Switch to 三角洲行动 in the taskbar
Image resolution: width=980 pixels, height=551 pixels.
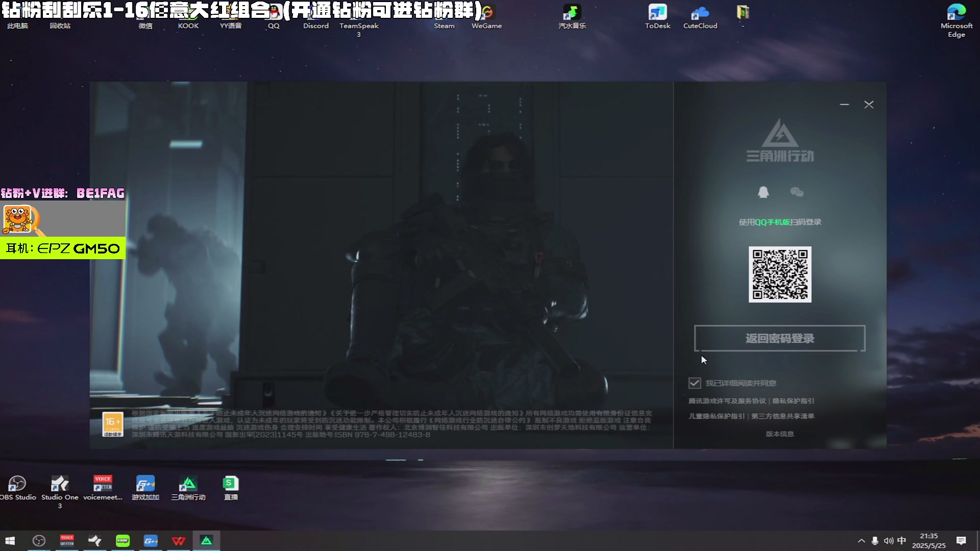pos(206,541)
